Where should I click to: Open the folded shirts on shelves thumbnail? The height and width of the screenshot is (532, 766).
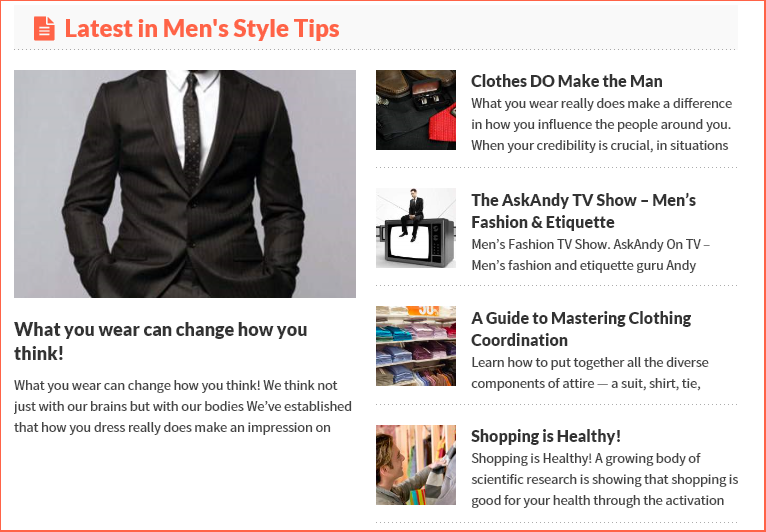(416, 346)
